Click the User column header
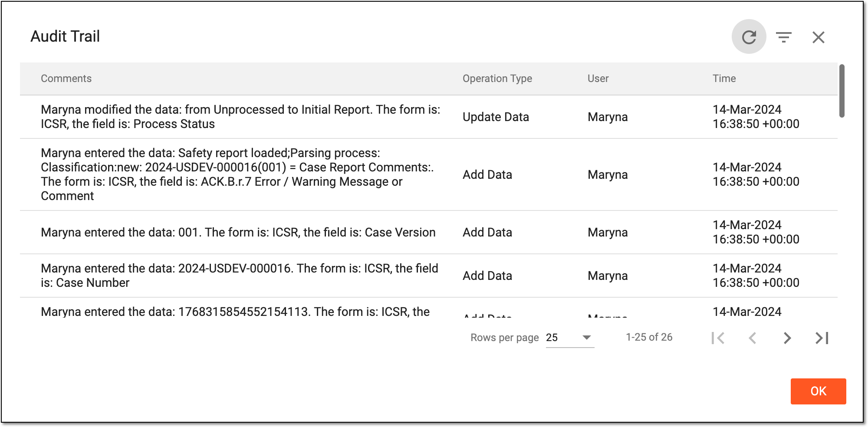The width and height of the screenshot is (868, 427). tap(598, 79)
